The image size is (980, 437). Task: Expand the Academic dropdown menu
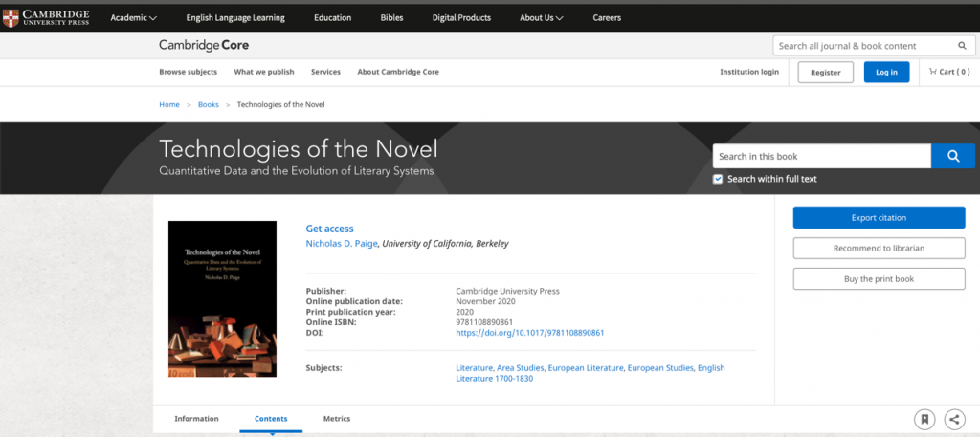click(x=133, y=17)
